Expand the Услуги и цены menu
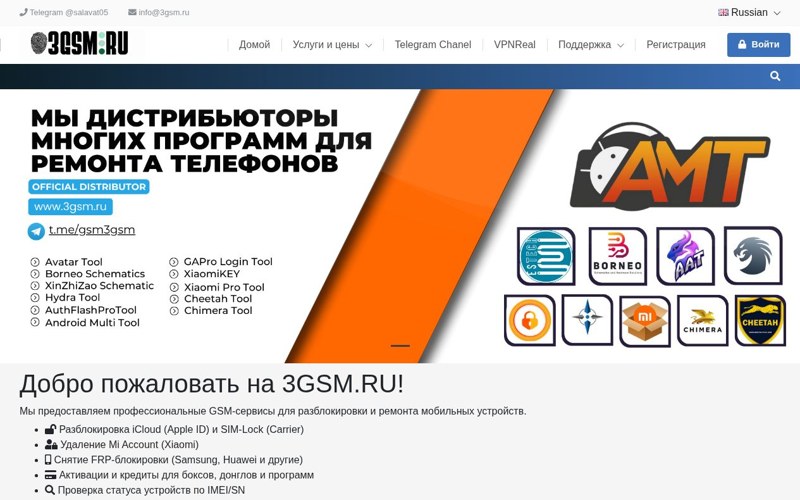This screenshot has height=500, width=800. [x=332, y=44]
